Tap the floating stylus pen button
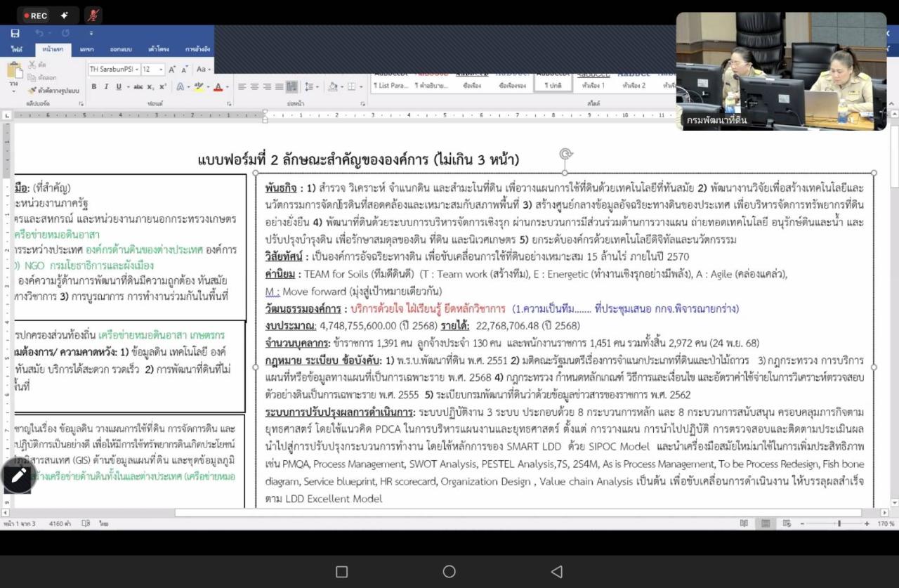Viewport: 899px width, 588px height. tap(18, 476)
